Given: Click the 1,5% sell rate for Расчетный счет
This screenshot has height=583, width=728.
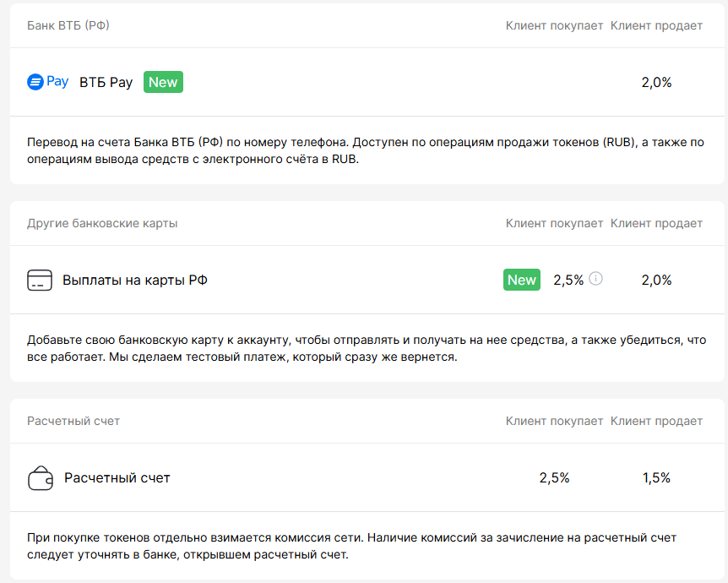Looking at the screenshot, I should pyautogui.click(x=656, y=478).
